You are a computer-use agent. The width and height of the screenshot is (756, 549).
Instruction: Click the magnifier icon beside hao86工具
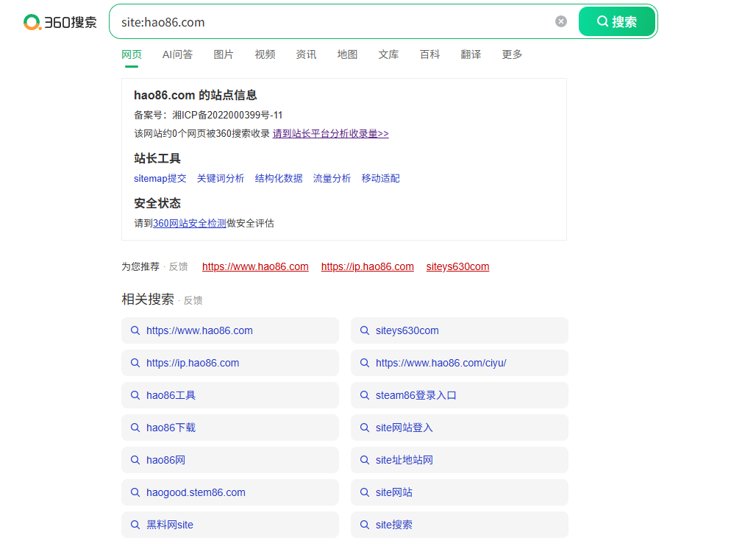pos(135,395)
